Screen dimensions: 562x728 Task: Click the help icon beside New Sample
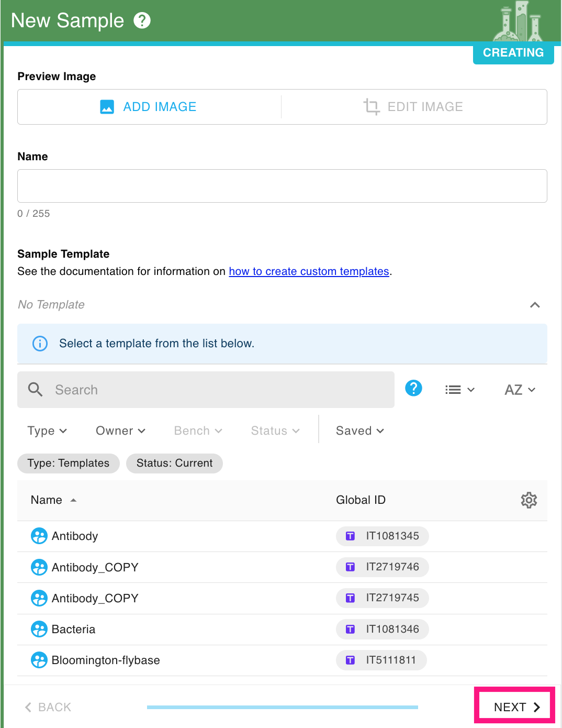[x=142, y=20]
